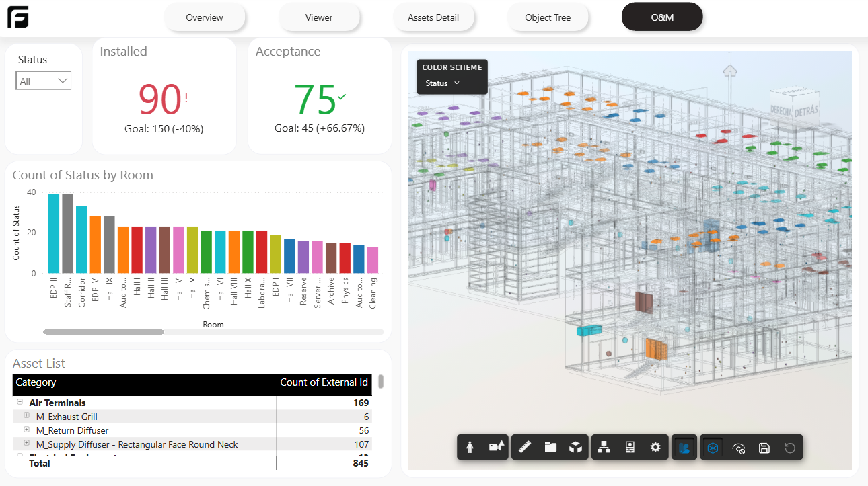
Task: Click the save viewer state icon
Action: pos(764,447)
